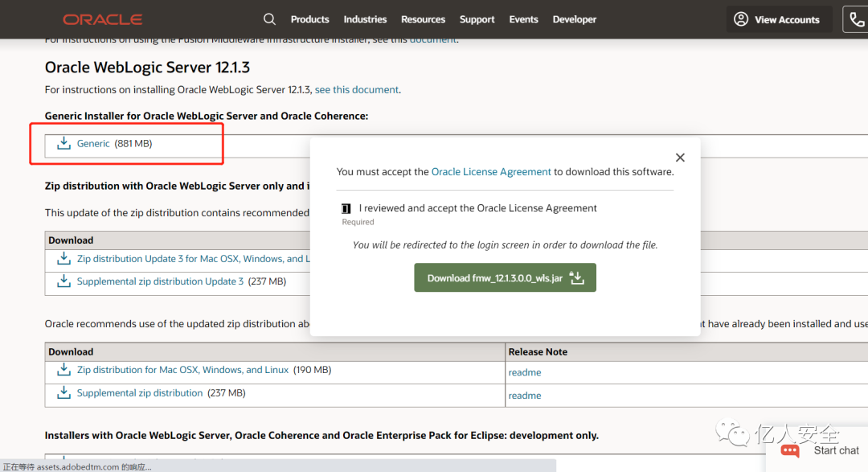Click the account avatar icon

pyautogui.click(x=741, y=19)
